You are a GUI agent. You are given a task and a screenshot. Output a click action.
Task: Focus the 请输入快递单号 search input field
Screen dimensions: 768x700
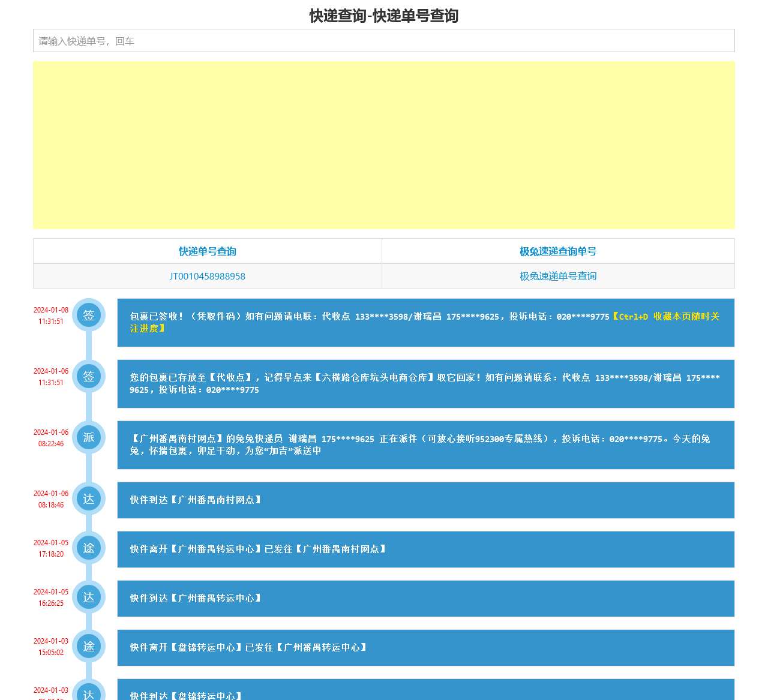click(383, 41)
